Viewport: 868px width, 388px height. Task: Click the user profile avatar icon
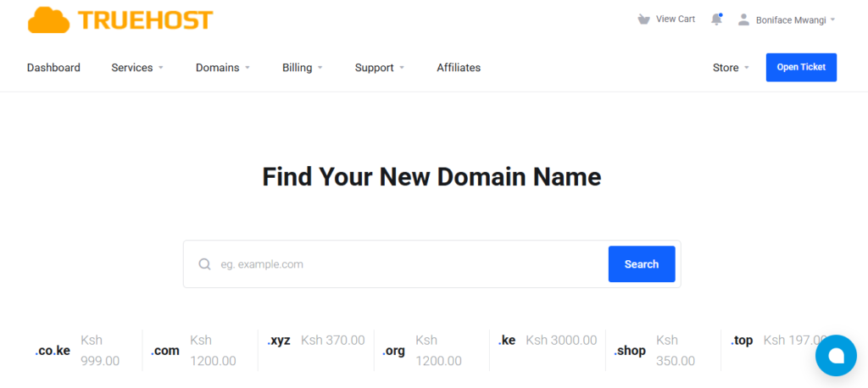coord(743,19)
